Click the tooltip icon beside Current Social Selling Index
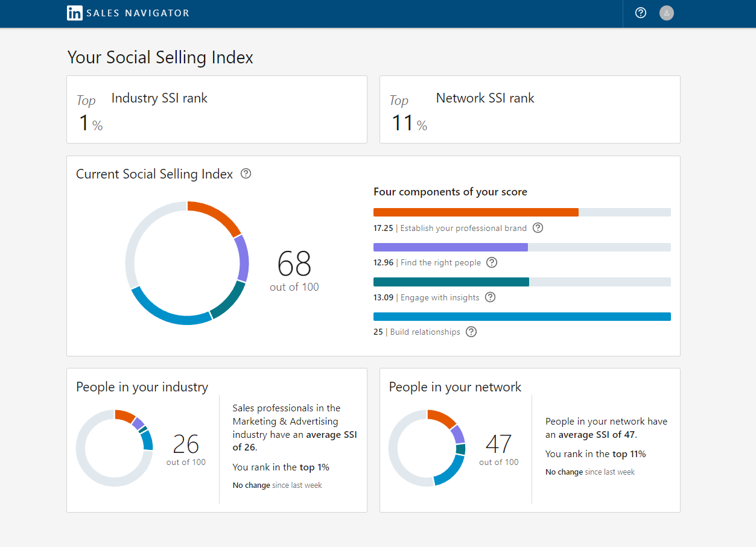Viewport: 756px width, 547px height. click(x=246, y=174)
